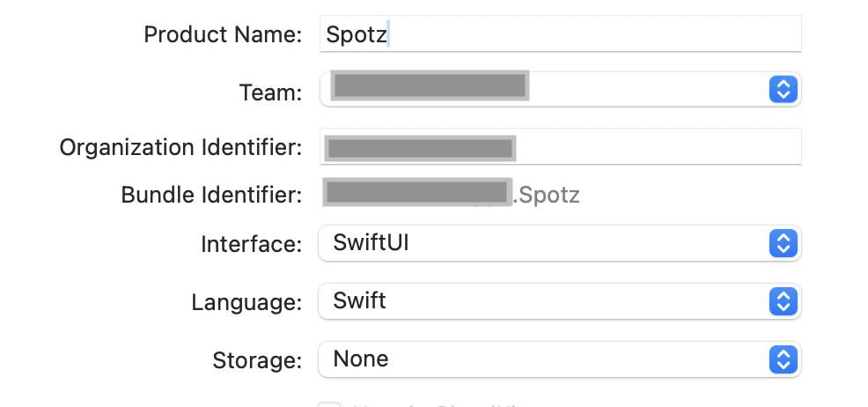
Task: Select the Organization Identifier label
Action: 180,147
